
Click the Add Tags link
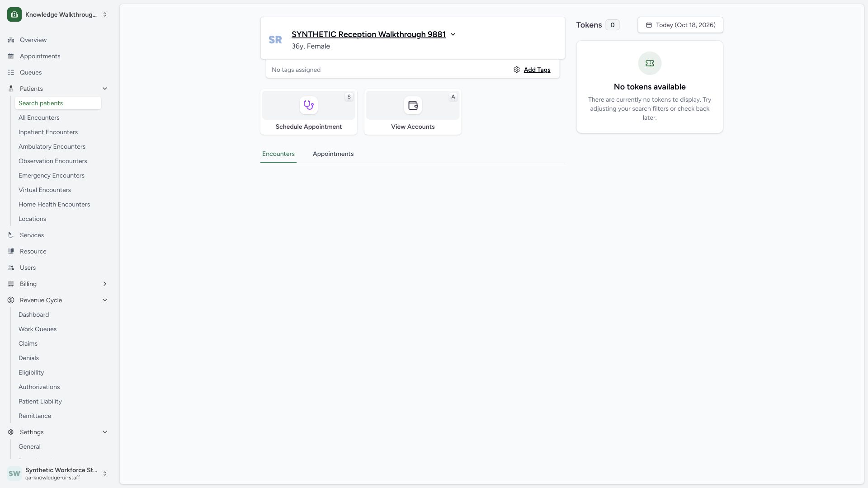click(x=537, y=70)
